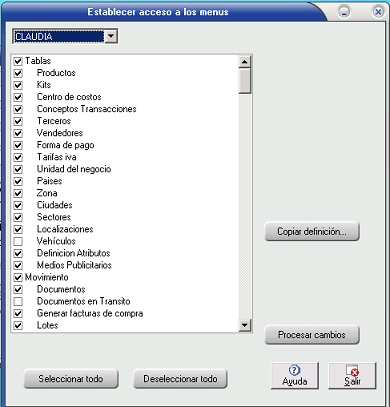Screen dimensions: 390x407
Task: Enable Documentos en Transito checkbox
Action: tap(18, 301)
